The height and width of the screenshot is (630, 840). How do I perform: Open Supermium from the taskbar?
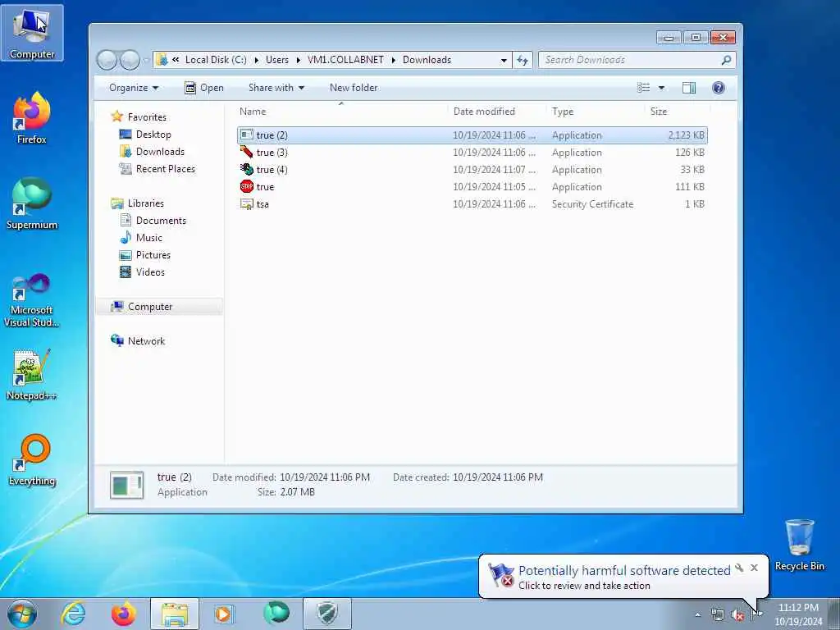click(276, 613)
